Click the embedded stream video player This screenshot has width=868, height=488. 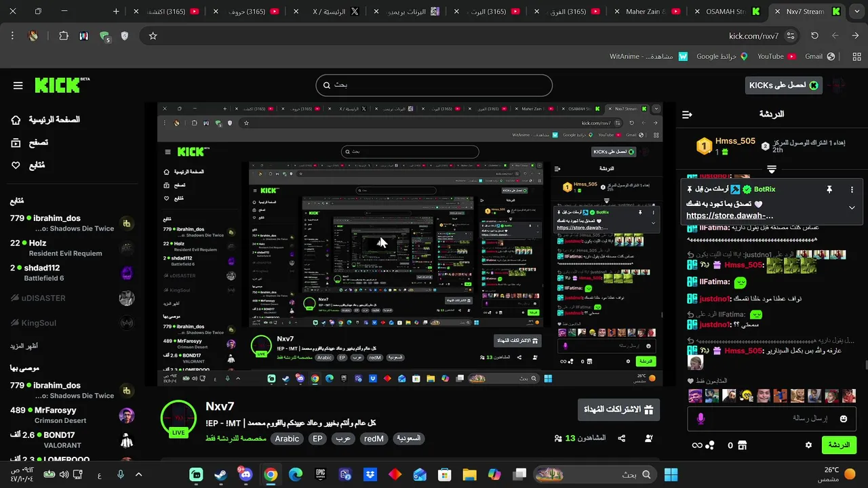click(x=410, y=244)
